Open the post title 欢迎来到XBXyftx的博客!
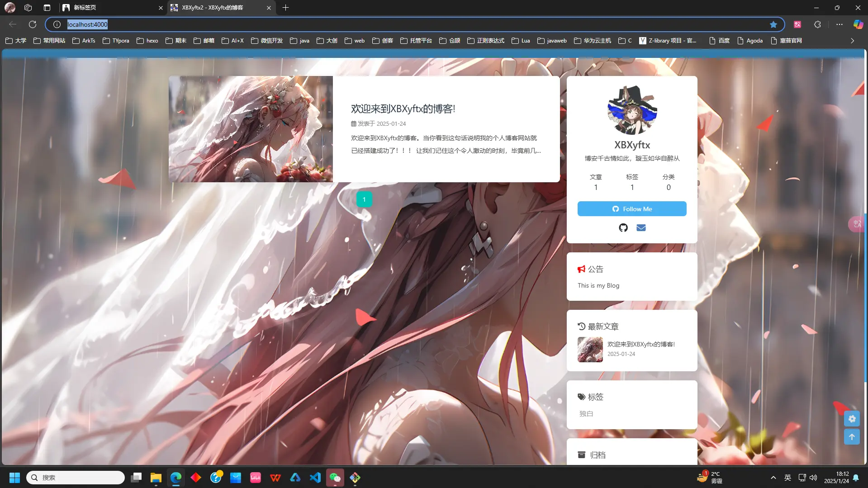Screen dimensions: 868x488 pos(403,109)
